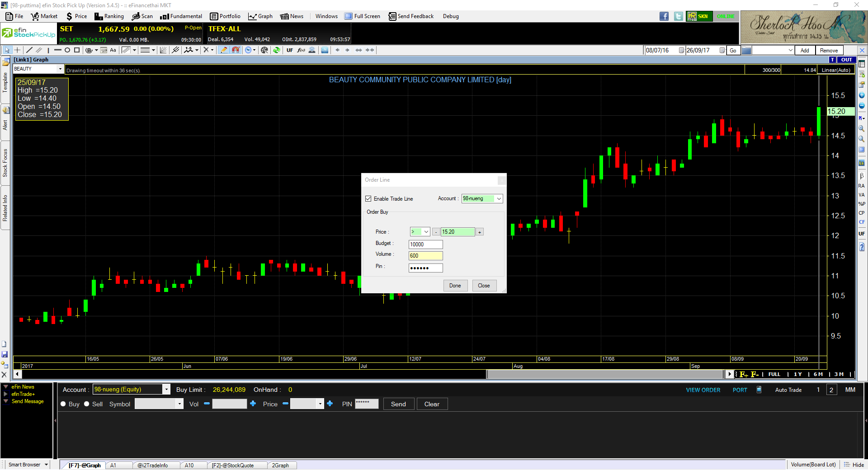Choose the horizontal line drawing tool
This screenshot has height=470, width=868.
(x=57, y=50)
